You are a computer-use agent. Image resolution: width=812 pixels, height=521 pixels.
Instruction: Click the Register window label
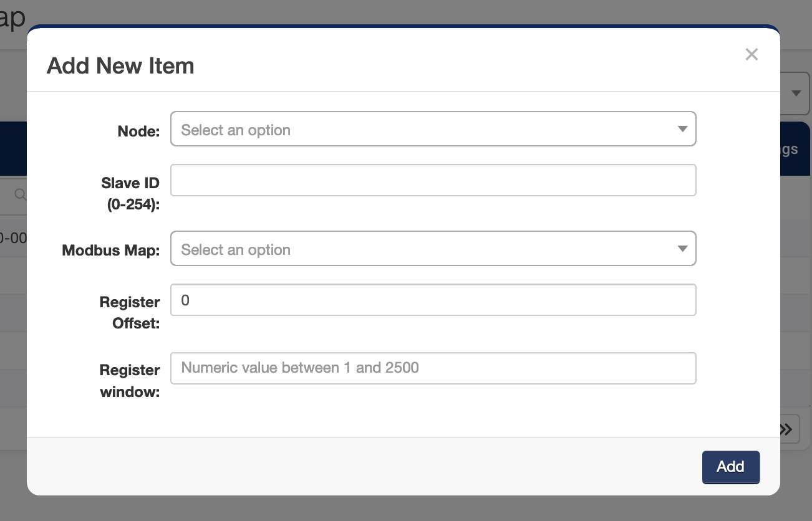tap(130, 381)
